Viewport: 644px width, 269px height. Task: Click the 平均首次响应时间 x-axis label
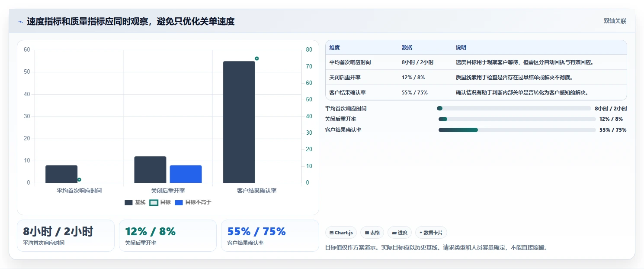79,191
